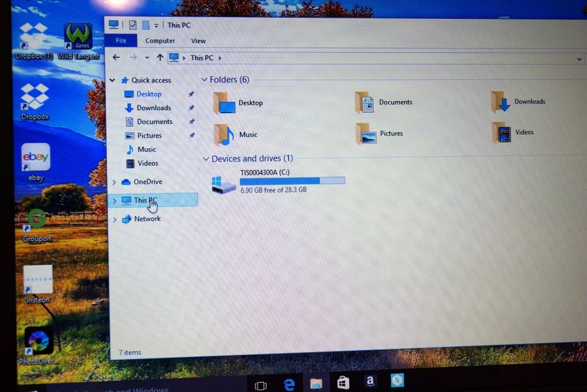Unpin Pictures from Quick access

[191, 135]
